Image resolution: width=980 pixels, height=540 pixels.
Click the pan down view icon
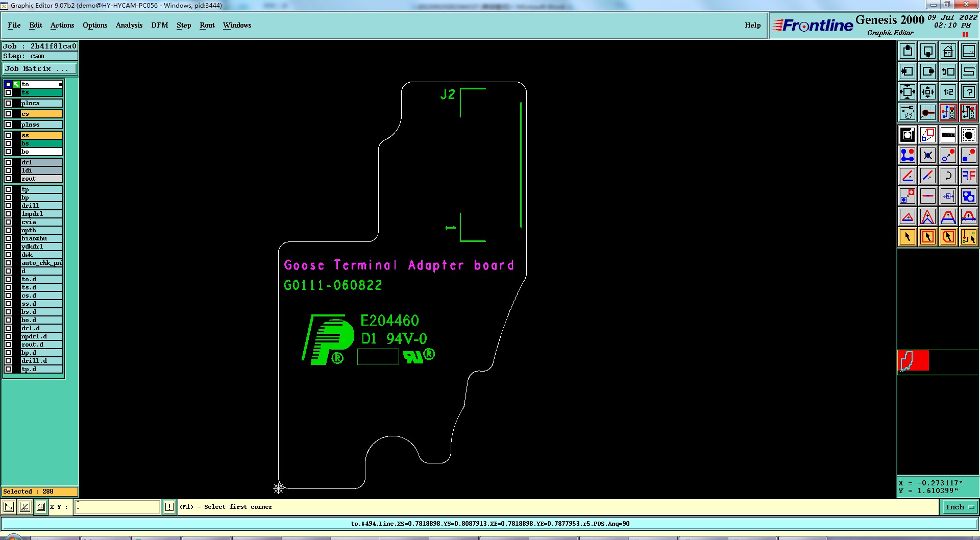point(928,51)
